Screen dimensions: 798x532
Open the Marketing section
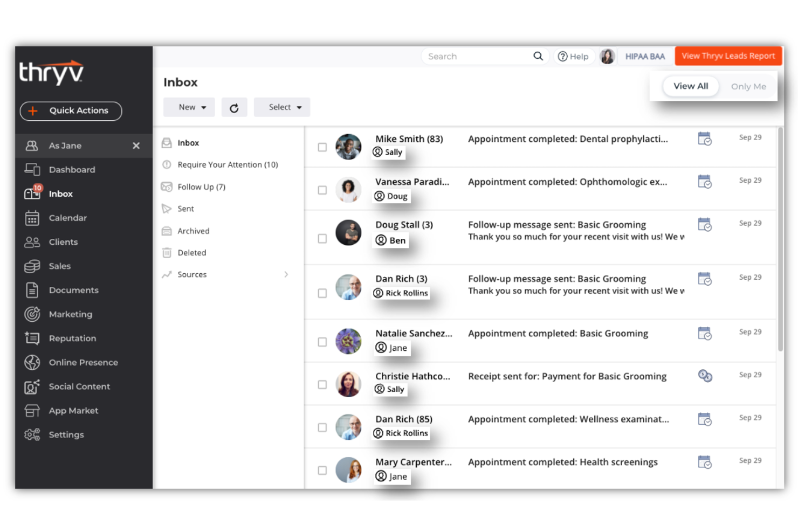(70, 314)
